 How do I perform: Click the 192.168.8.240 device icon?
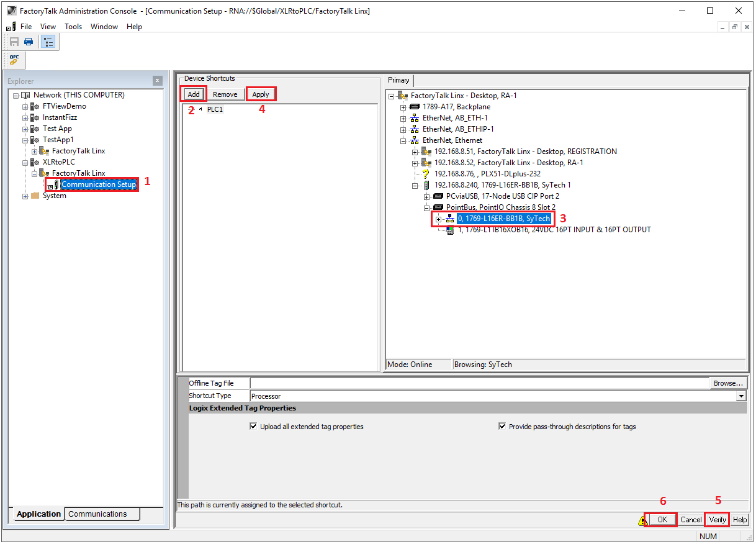pyautogui.click(x=426, y=185)
